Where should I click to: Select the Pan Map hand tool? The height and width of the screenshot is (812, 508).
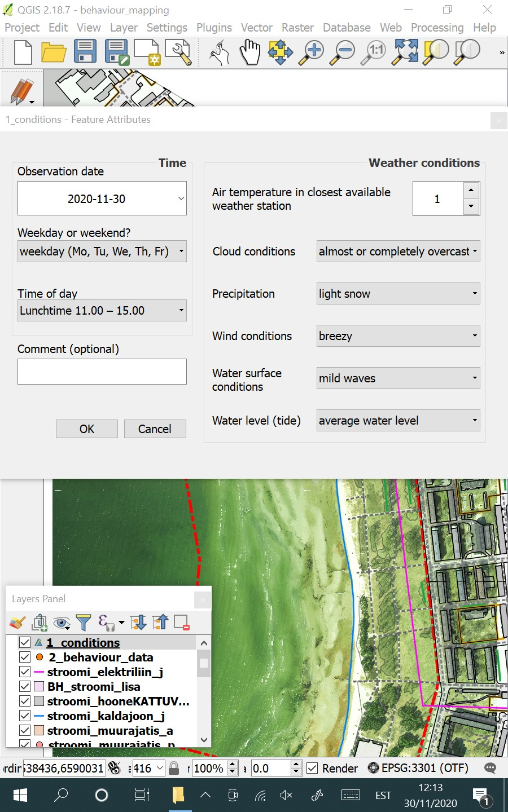[x=249, y=52]
